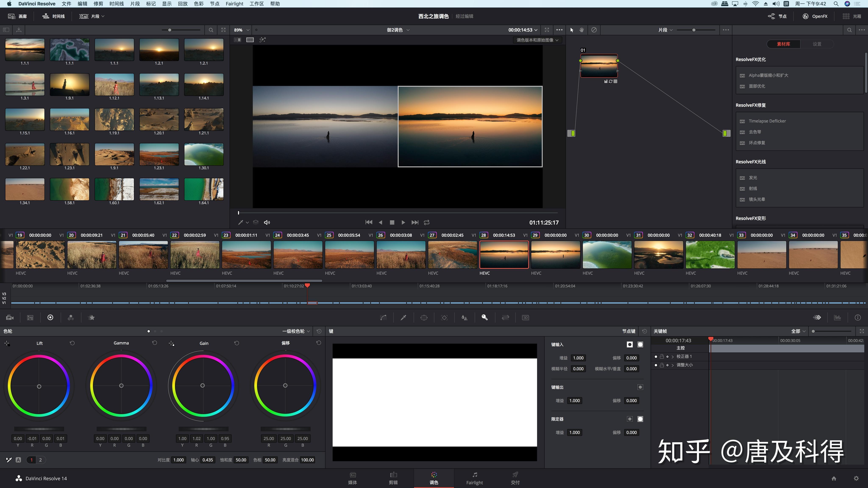868x488 pixels.
Task: Toggle loop playback button
Action: [427, 223]
